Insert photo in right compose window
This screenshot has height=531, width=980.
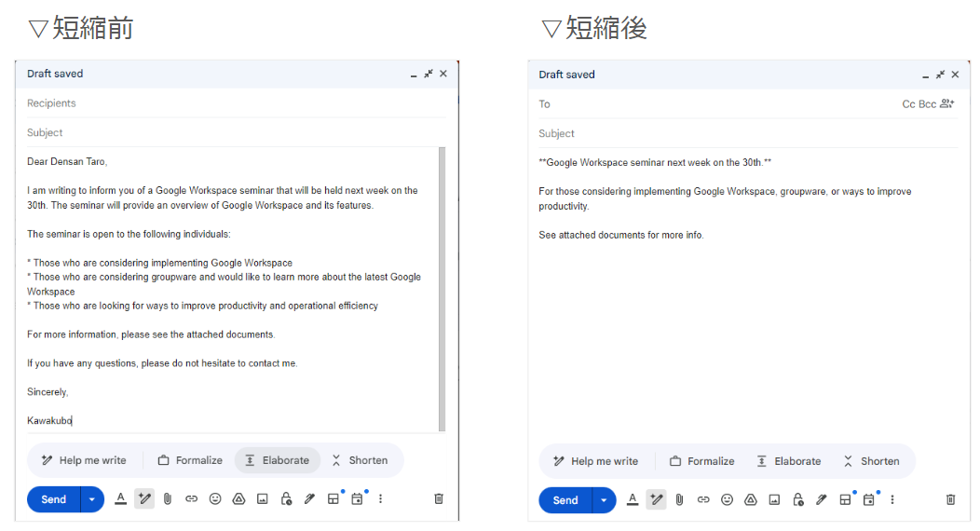(774, 499)
